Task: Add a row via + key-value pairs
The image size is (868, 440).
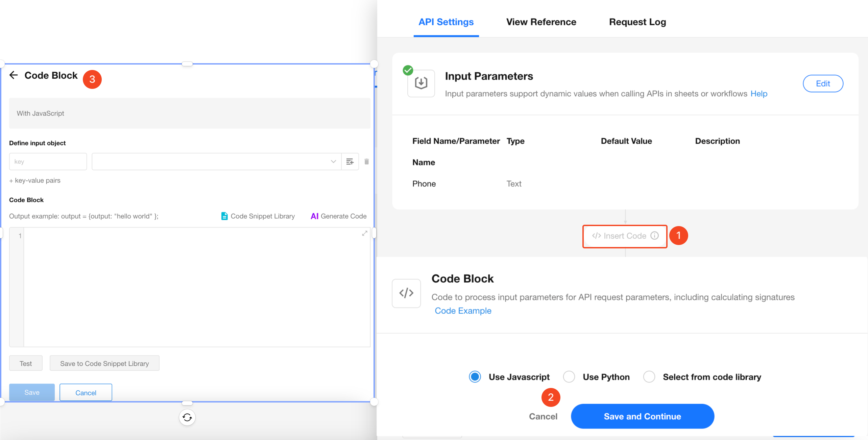Action: click(35, 180)
